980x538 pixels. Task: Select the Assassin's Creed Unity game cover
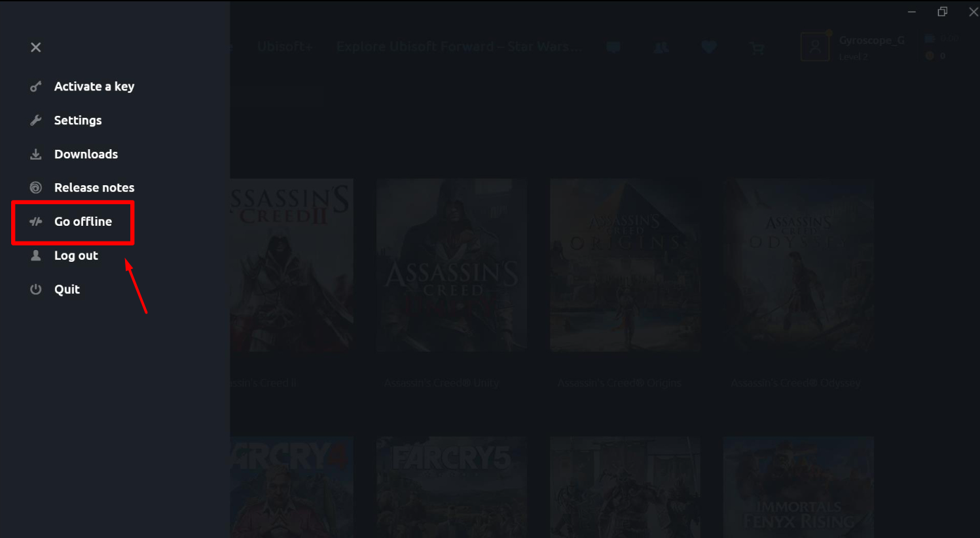(452, 265)
